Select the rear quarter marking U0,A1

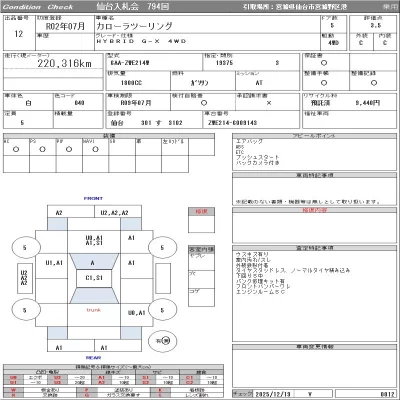tap(137, 313)
